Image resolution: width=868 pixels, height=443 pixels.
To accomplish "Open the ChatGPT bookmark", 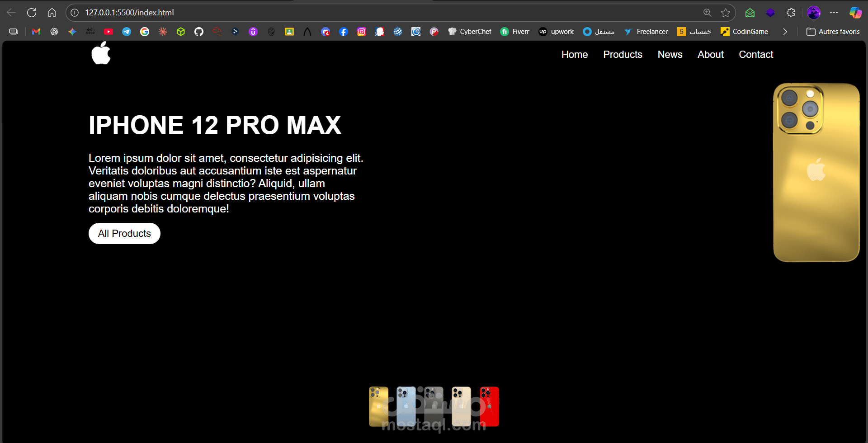I will point(54,32).
